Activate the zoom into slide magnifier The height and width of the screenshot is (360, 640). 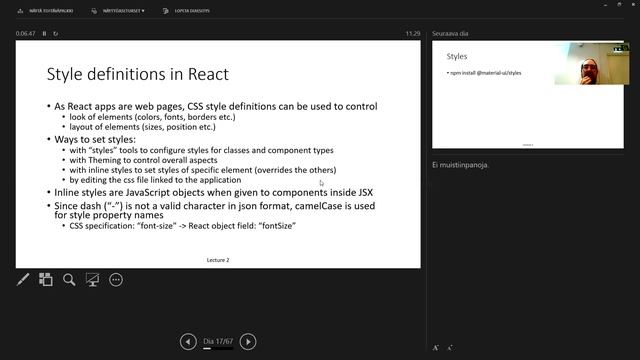(69, 280)
